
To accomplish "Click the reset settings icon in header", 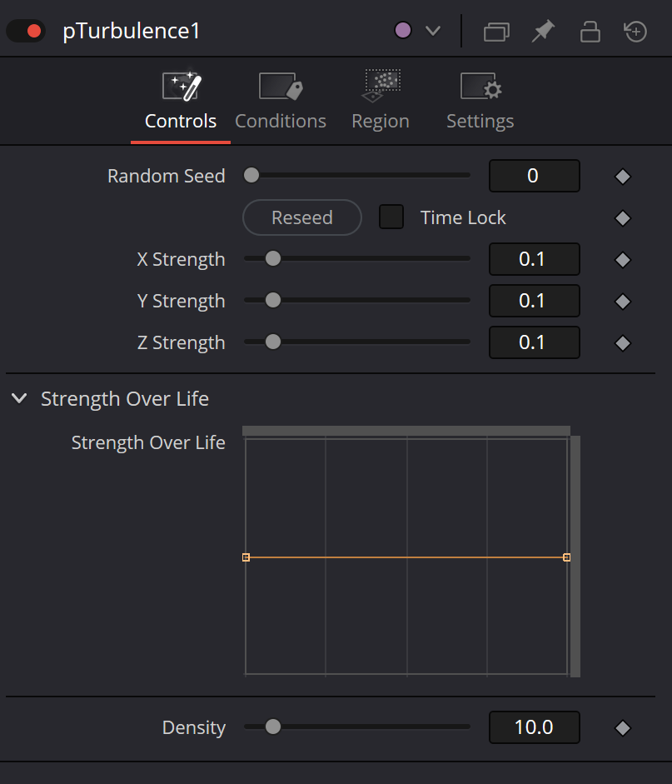I will coord(635,31).
